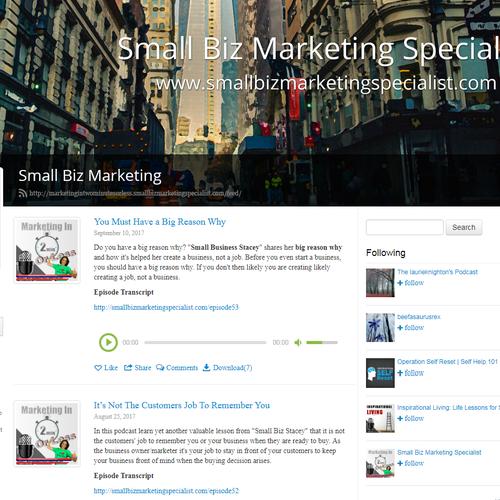Open beefasaurusrex thumbnail image
The height and width of the screenshot is (500, 500).
(380, 327)
